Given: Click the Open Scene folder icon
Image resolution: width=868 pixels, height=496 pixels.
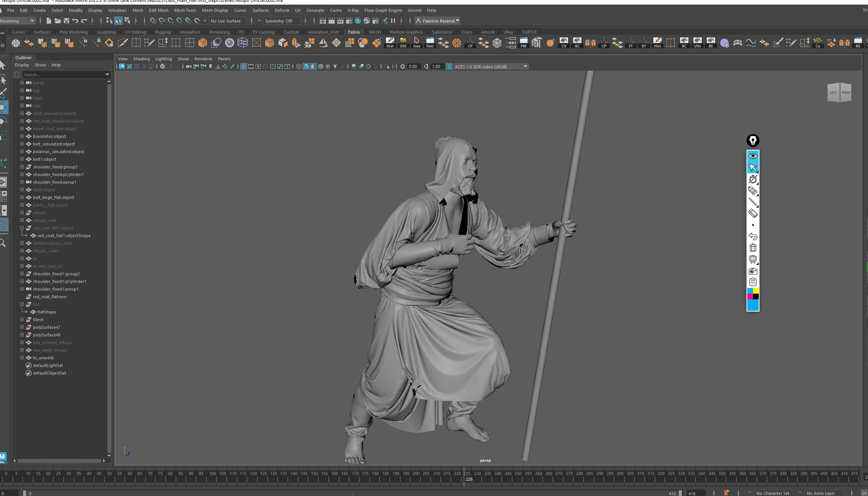Looking at the screenshot, I should (57, 21).
